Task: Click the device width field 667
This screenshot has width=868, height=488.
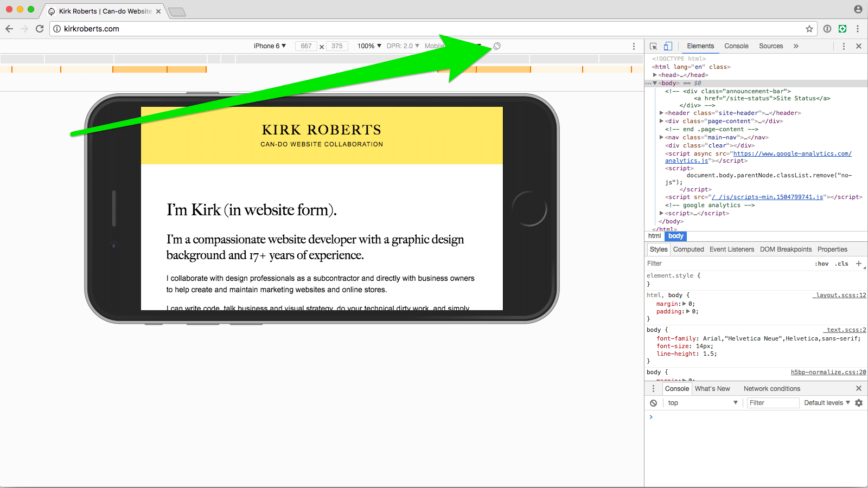Action: coord(306,46)
